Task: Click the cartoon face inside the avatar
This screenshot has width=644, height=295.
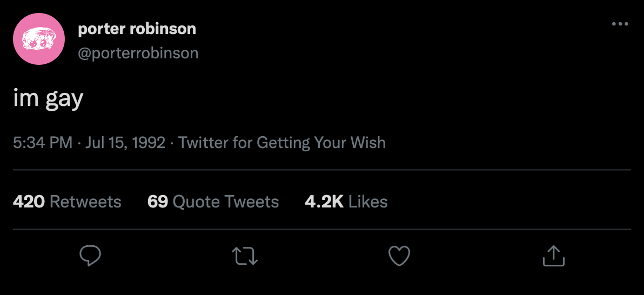Action: pyautogui.click(x=38, y=39)
